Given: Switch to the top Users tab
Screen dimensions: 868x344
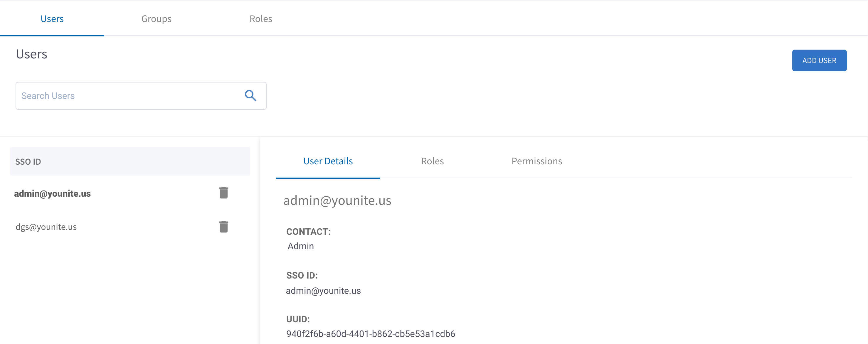Looking at the screenshot, I should tap(52, 19).
